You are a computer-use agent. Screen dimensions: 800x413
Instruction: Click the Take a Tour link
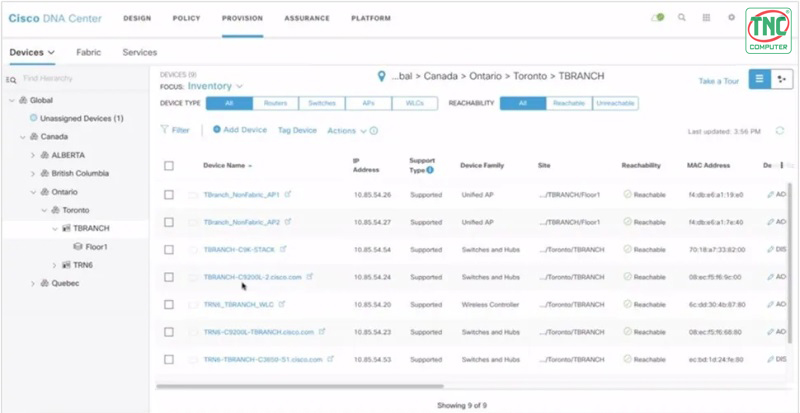(718, 81)
